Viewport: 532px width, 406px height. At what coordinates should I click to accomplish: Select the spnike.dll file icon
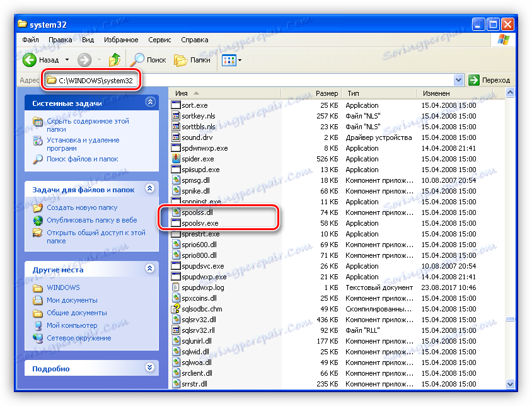coord(176,191)
